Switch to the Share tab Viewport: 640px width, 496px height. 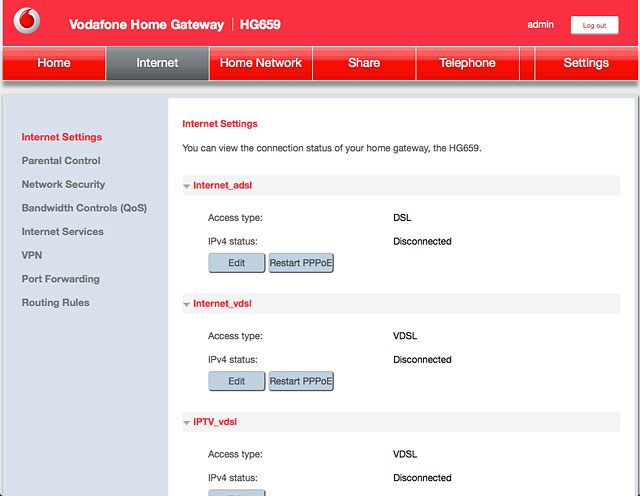pyautogui.click(x=364, y=63)
